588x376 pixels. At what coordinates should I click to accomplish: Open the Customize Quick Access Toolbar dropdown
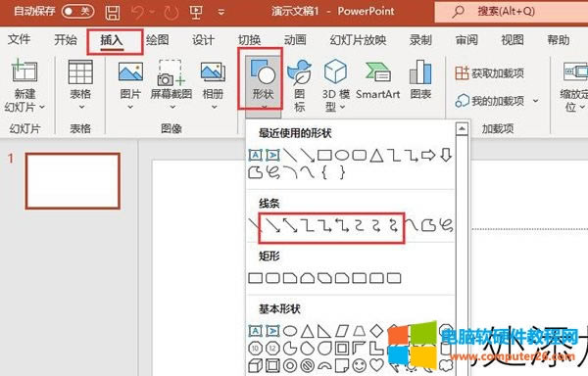click(x=221, y=13)
